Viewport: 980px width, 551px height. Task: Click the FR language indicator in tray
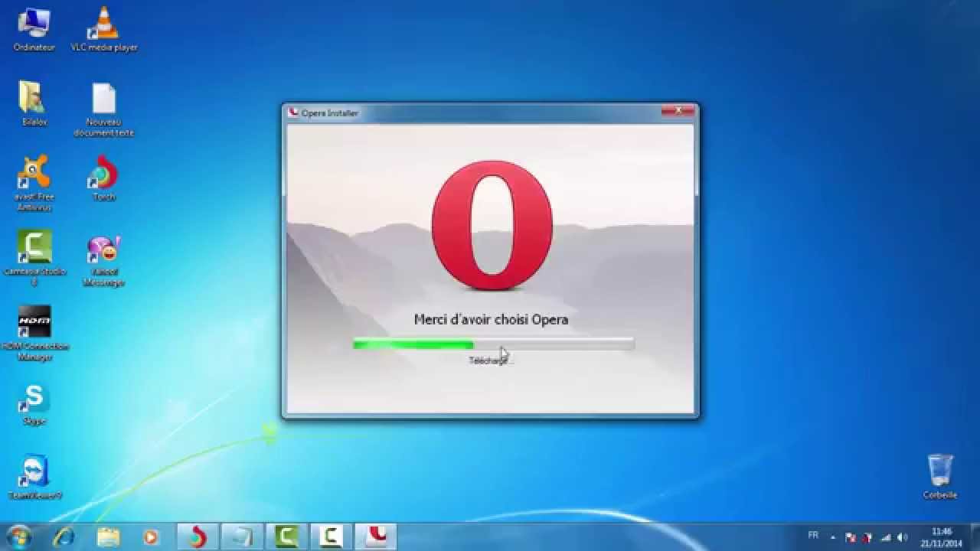[x=813, y=536]
